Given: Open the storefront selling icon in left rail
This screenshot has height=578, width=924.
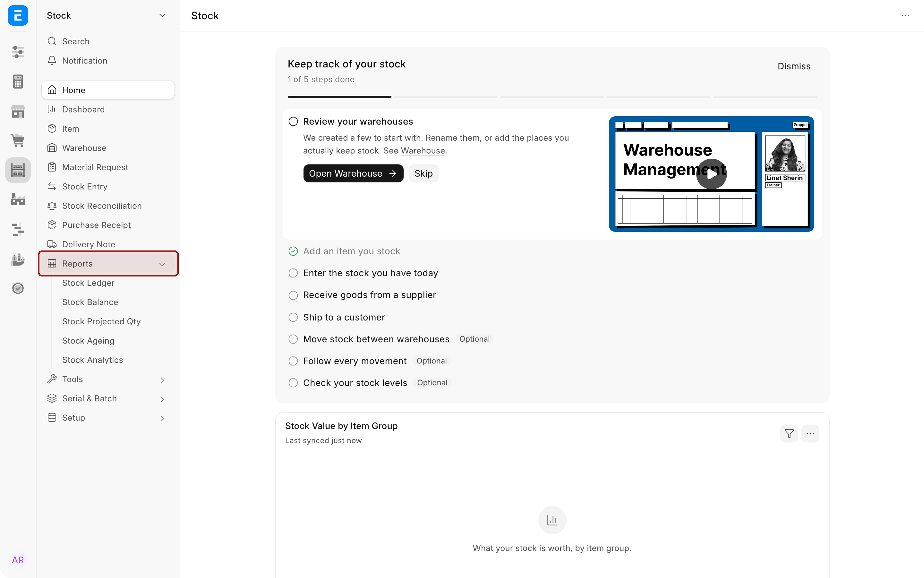Looking at the screenshot, I should pos(18,111).
